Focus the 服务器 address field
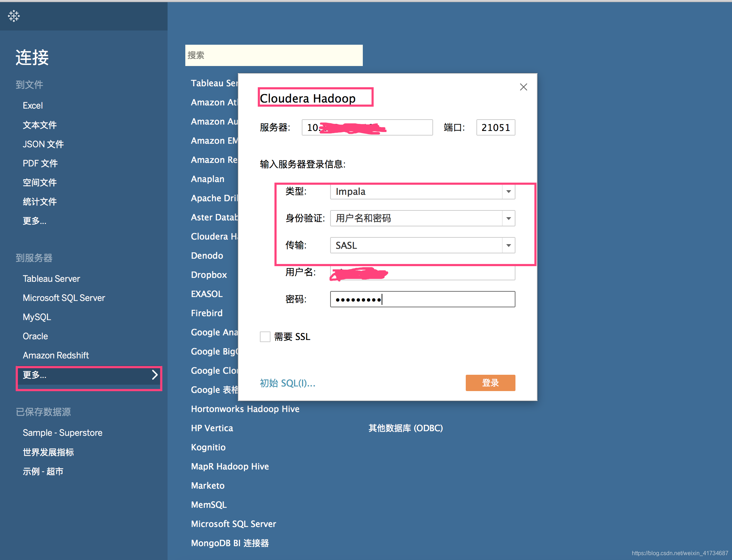732x560 pixels. [x=367, y=127]
